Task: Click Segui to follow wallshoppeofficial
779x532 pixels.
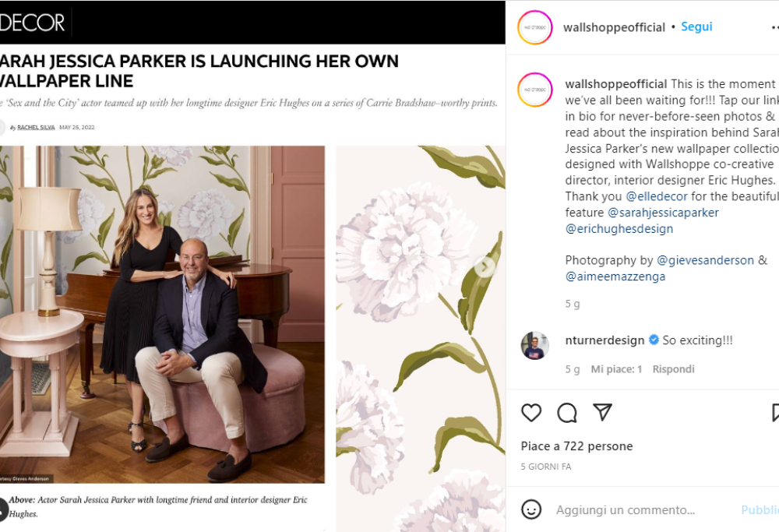Action: (696, 26)
